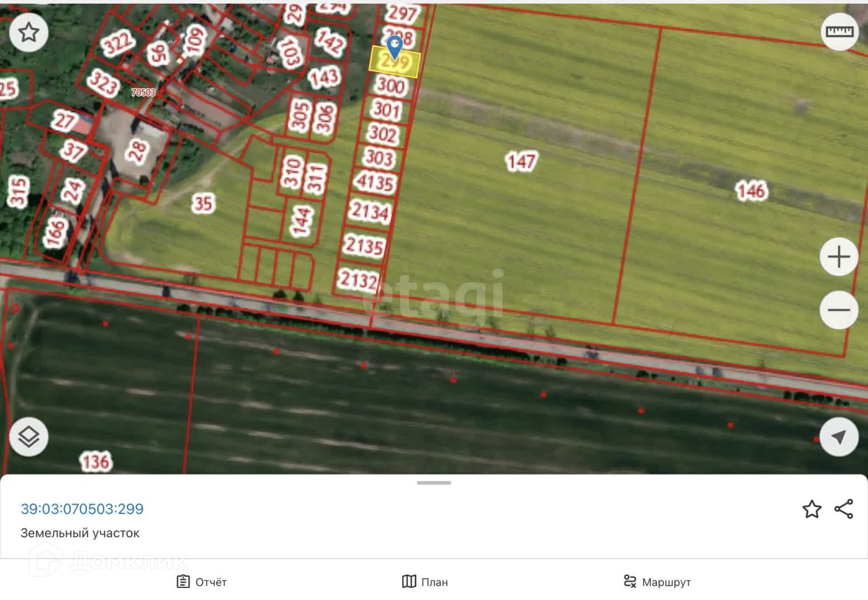
Task: Switch to the План tab
Action: [425, 582]
